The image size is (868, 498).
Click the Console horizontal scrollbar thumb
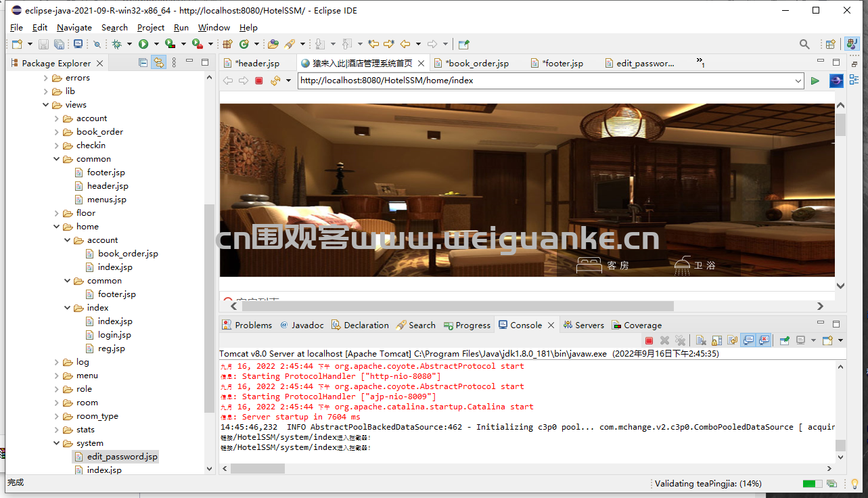(x=258, y=468)
